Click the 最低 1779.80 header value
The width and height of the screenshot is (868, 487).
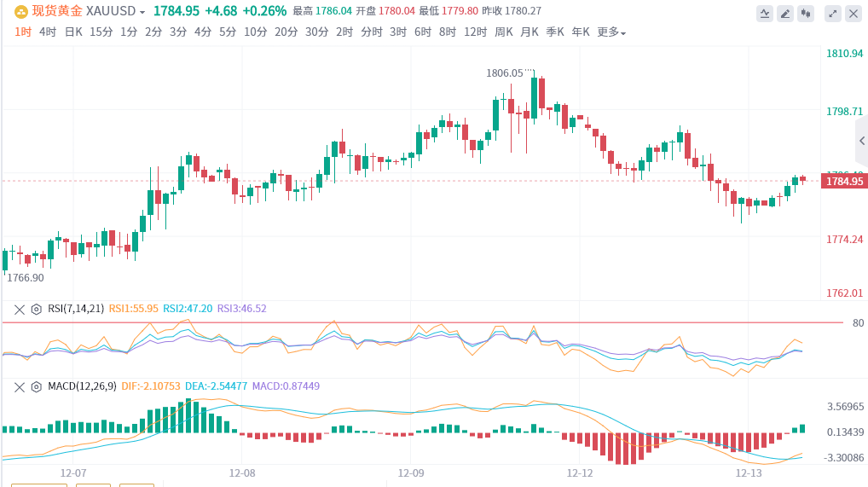[448, 11]
